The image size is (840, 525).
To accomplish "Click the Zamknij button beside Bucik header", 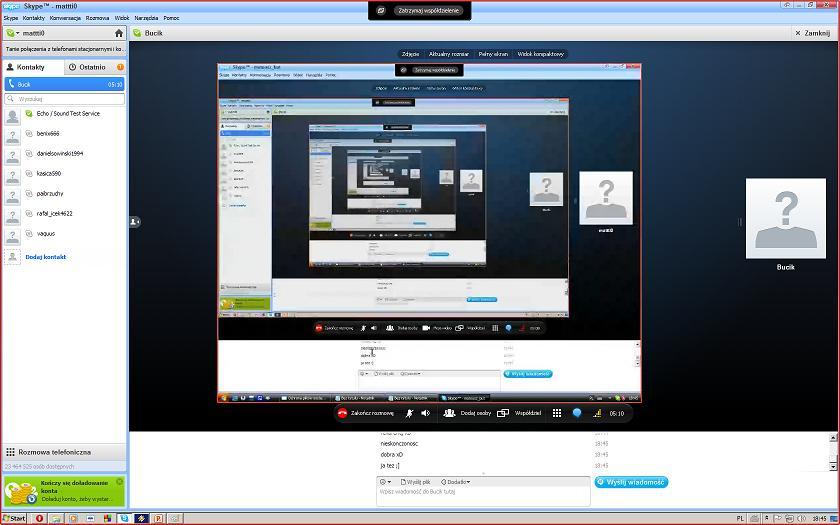I will [x=812, y=33].
